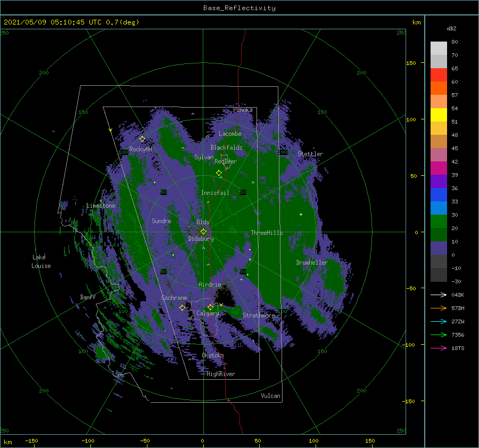Click the Sundre label
Image resolution: width=479 pixels, height=448 pixels.
[x=161, y=221]
